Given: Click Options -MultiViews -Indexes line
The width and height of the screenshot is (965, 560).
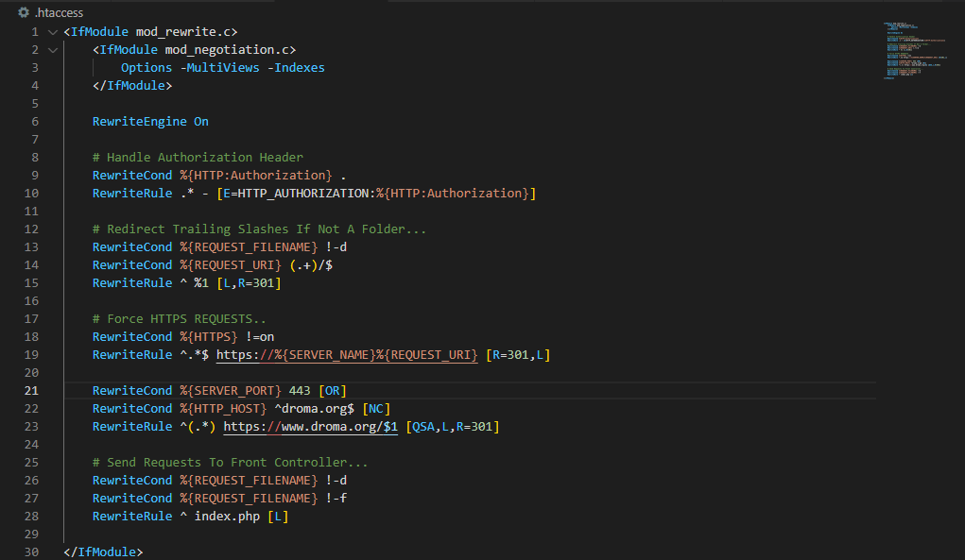Looking at the screenshot, I should coord(222,68).
